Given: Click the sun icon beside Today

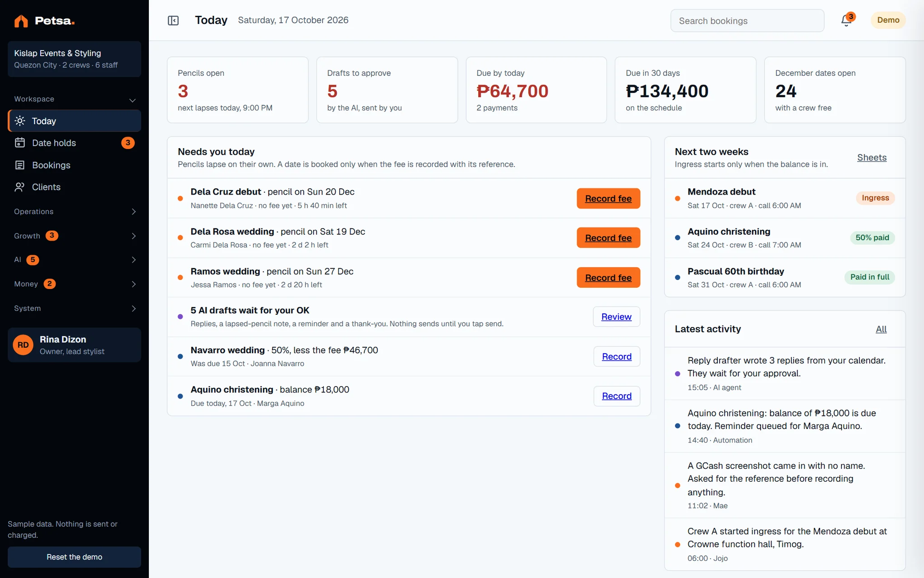Looking at the screenshot, I should tap(20, 121).
